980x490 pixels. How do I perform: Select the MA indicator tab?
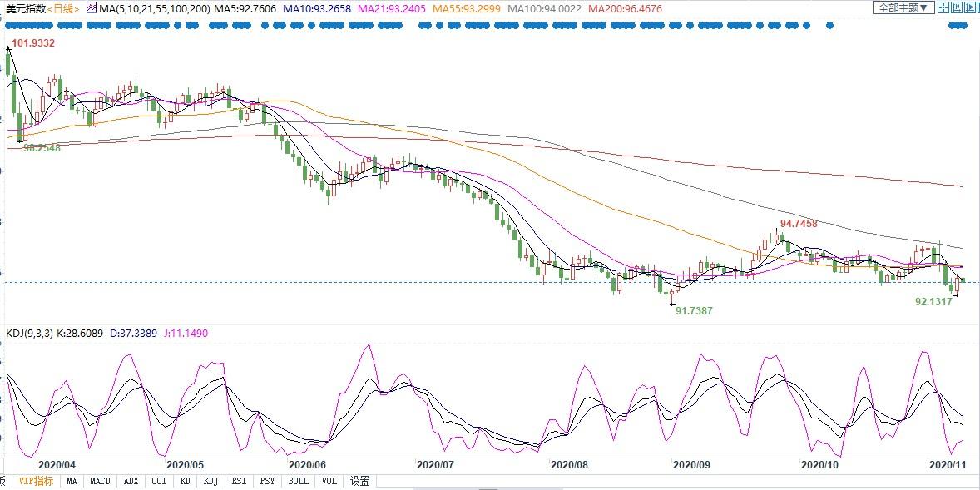(x=72, y=481)
